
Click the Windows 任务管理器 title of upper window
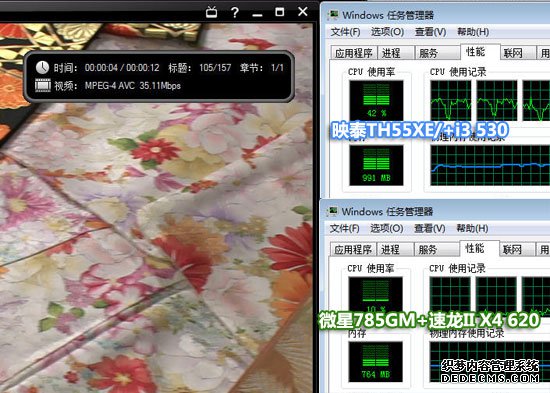[x=388, y=15]
